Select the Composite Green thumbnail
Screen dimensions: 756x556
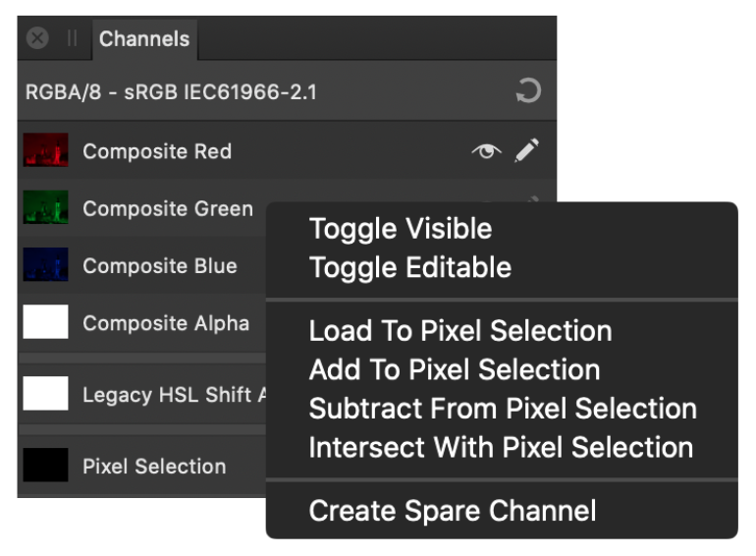(x=46, y=207)
